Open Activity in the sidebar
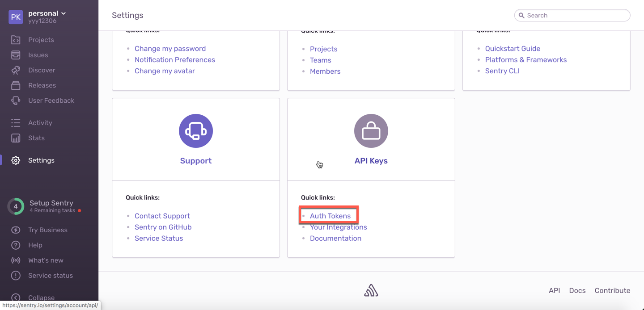The image size is (644, 310). pos(40,123)
